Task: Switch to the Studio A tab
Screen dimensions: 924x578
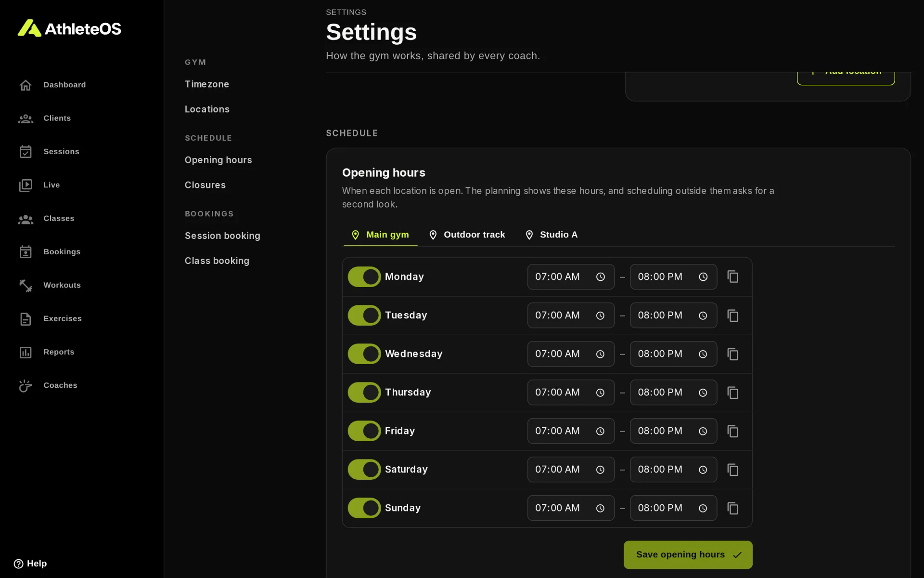Action: [551, 235]
